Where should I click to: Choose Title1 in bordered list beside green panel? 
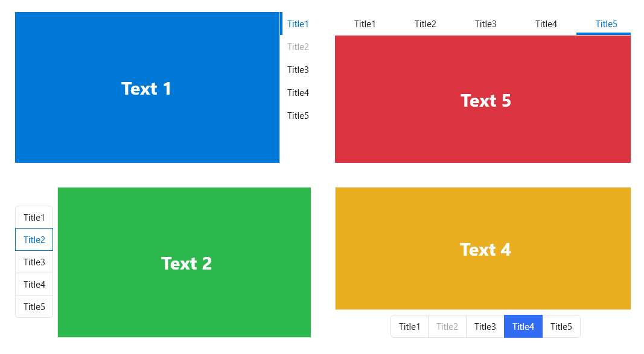34,217
